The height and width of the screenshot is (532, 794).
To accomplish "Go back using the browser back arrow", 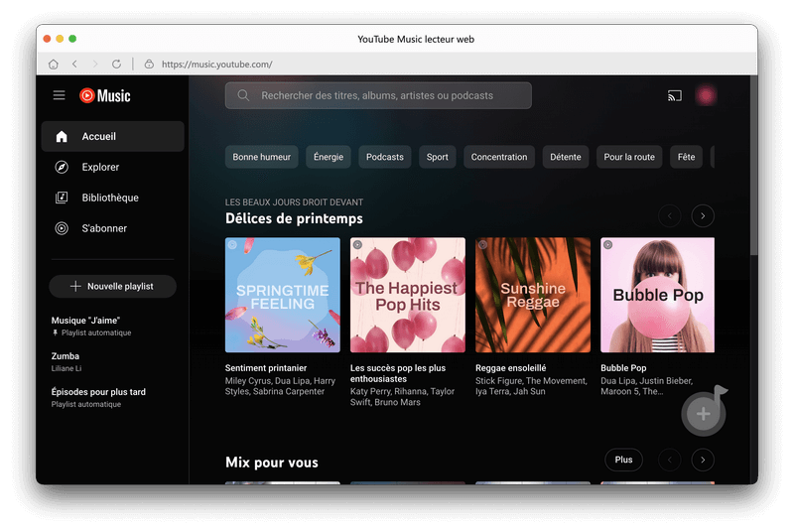I will tap(74, 65).
